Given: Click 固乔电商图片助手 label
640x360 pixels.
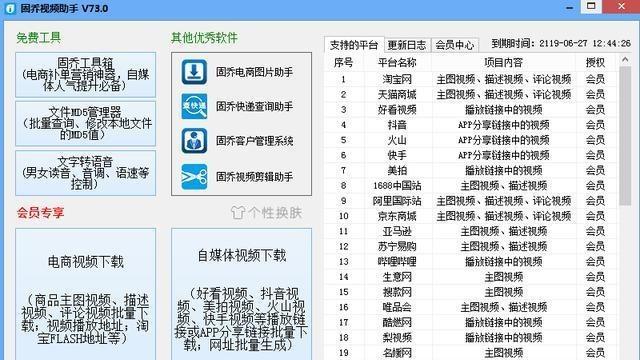Looking at the screenshot, I should click(254, 72).
